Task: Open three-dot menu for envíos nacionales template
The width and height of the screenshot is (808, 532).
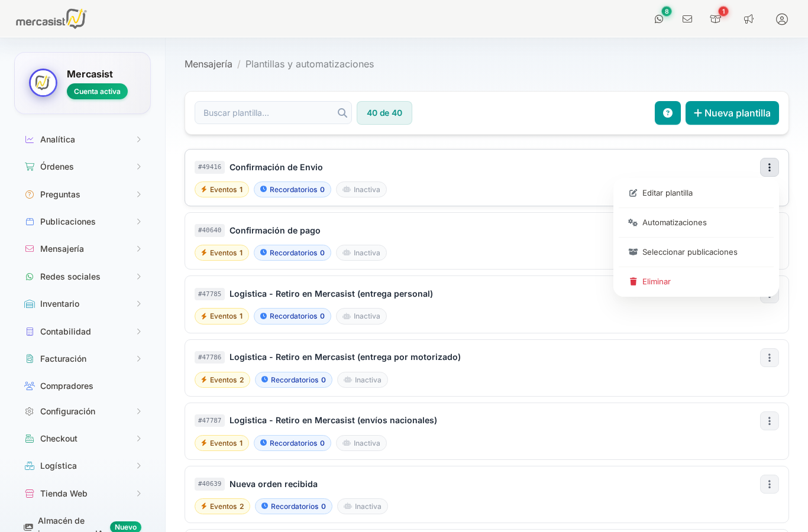Action: [x=769, y=421]
